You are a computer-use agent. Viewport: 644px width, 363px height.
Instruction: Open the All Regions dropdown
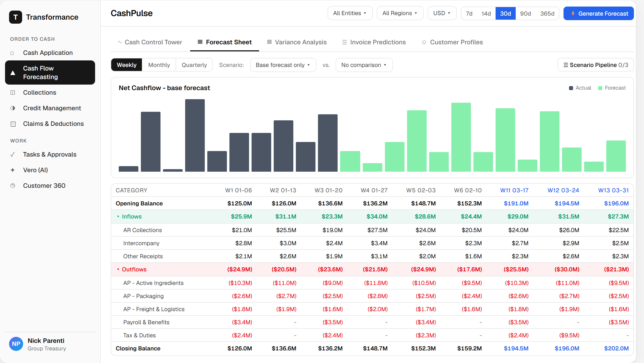point(400,13)
